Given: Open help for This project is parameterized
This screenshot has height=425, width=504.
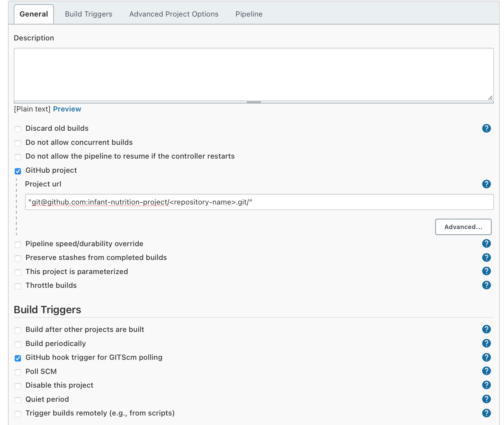Looking at the screenshot, I should pyautogui.click(x=486, y=271).
